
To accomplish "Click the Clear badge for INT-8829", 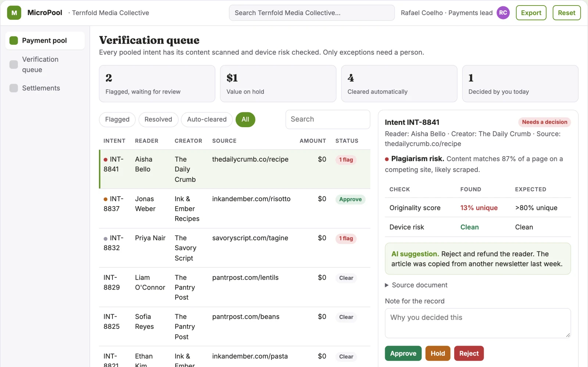I will (x=346, y=278).
